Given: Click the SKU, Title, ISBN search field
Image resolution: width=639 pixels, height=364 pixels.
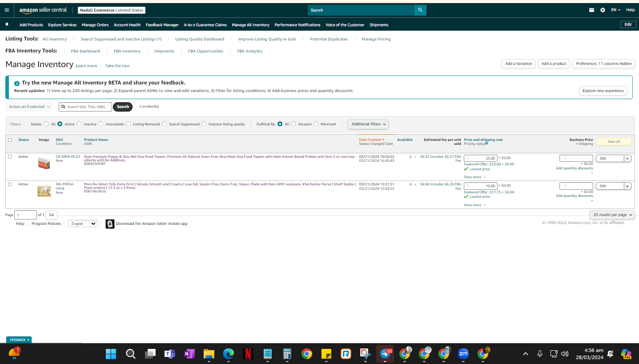Looking at the screenshot, I should [85, 107].
